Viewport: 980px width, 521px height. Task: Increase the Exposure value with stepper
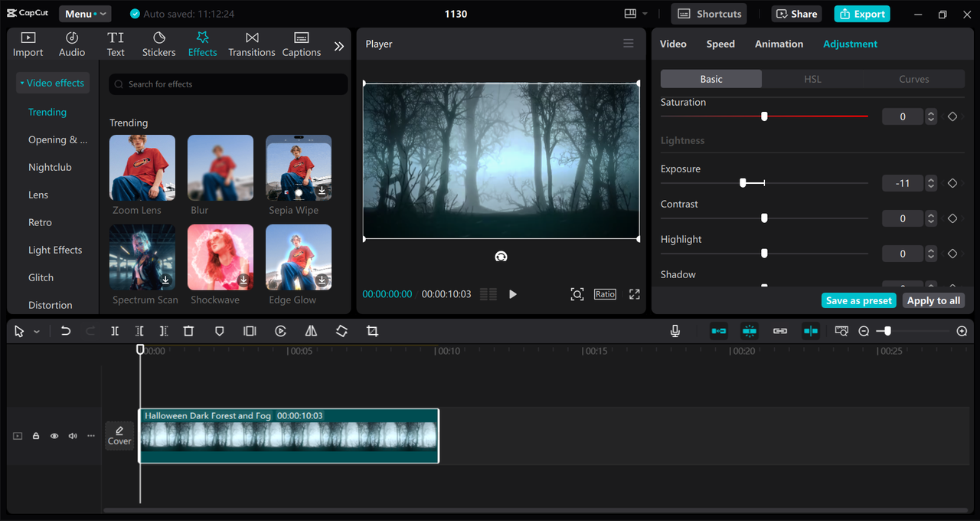[931, 180]
